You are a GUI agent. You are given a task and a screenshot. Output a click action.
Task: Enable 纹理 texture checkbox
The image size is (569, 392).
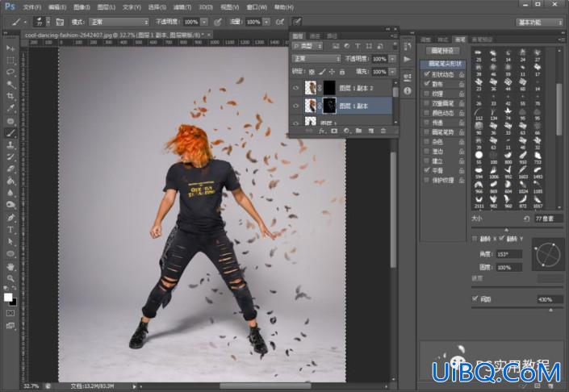[x=427, y=94]
